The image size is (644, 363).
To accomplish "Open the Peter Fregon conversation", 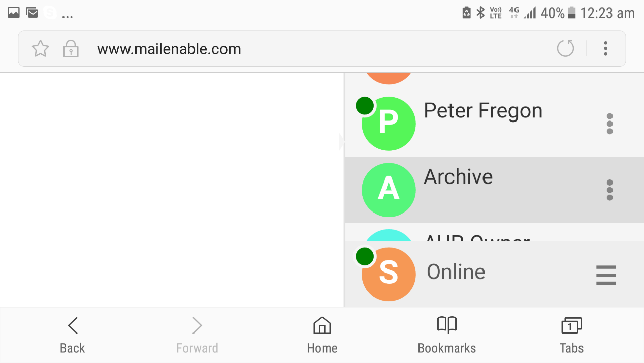I will pyautogui.click(x=494, y=124).
